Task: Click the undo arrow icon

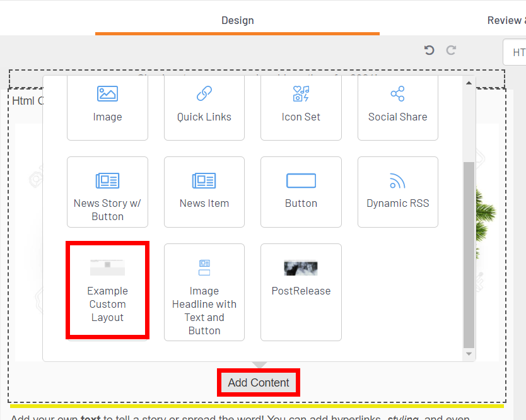Action: [430, 50]
